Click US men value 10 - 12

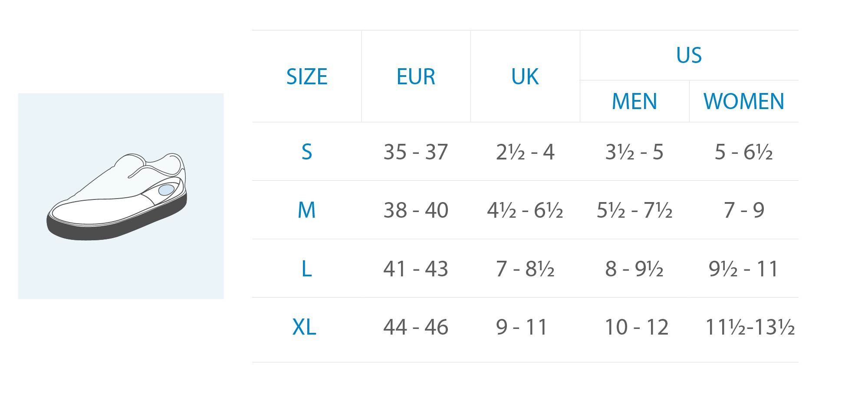click(x=637, y=327)
